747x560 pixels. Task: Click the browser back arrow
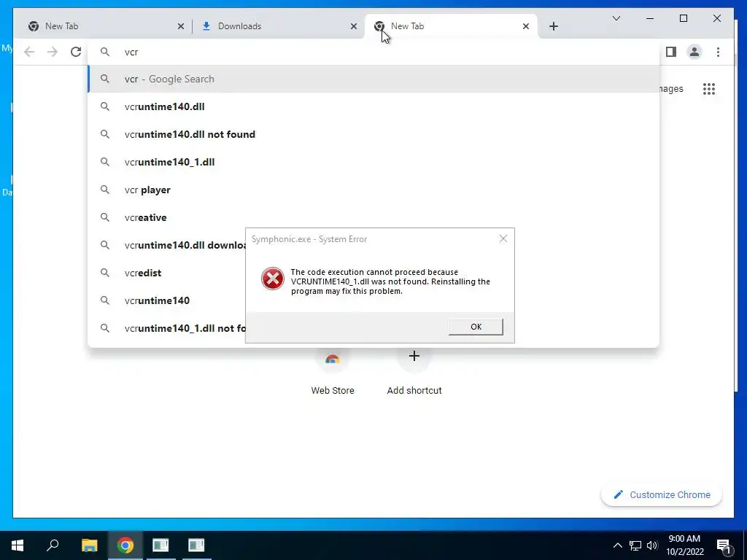point(29,52)
